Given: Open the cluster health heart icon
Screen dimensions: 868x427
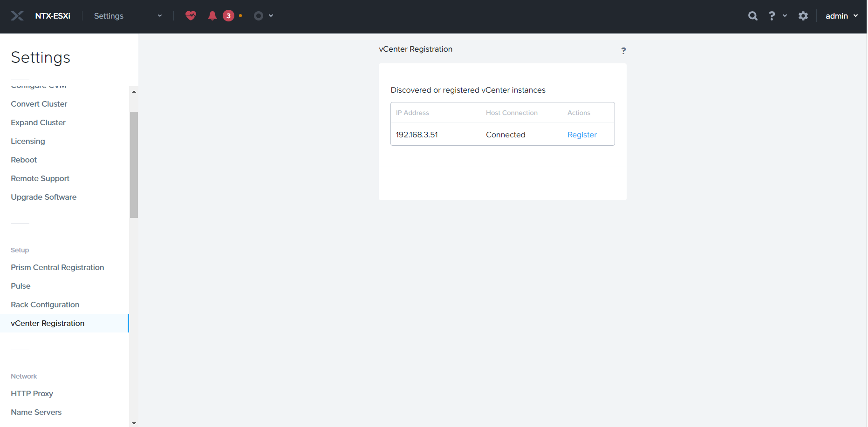Looking at the screenshot, I should (x=191, y=16).
